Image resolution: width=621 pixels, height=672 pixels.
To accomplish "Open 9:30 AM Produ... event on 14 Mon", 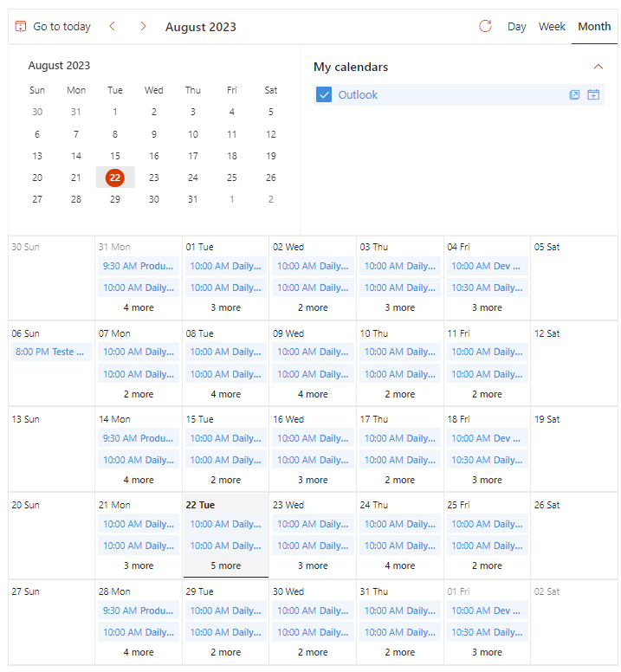I will (x=139, y=438).
